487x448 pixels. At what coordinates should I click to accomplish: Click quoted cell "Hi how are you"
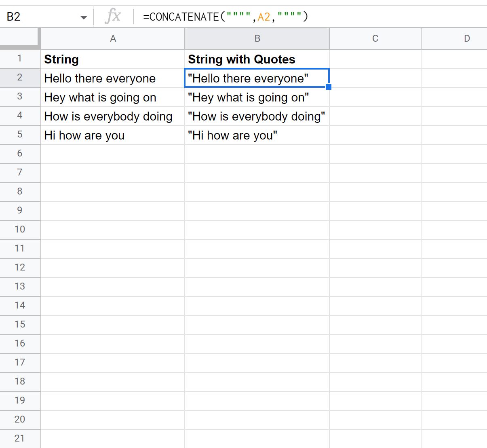257,135
